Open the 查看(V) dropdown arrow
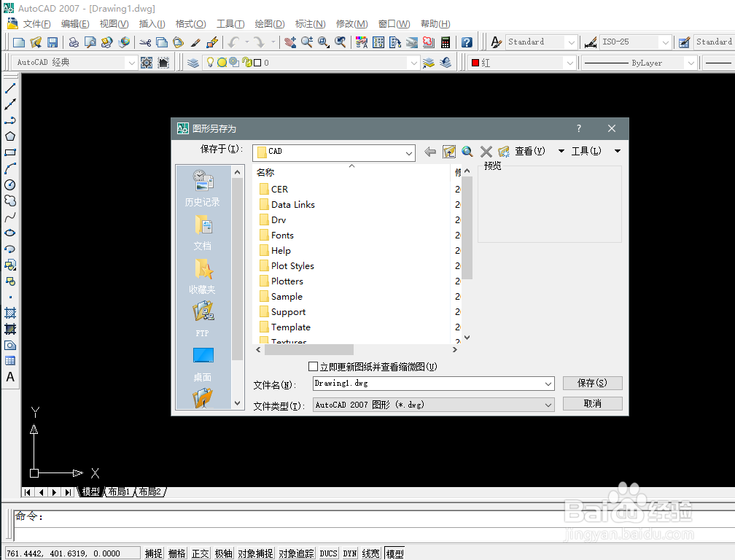The width and height of the screenshot is (735, 560). [x=561, y=151]
